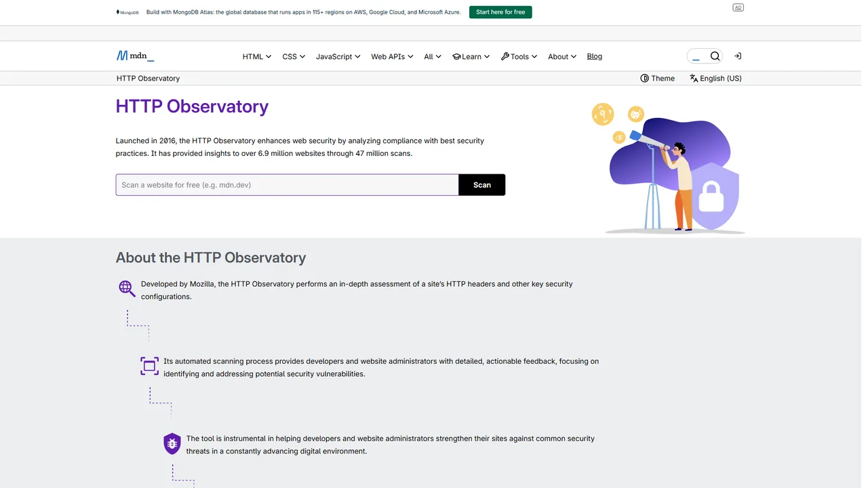
Task: Click the HTTP Observatory breadcrumb
Action: (149, 79)
